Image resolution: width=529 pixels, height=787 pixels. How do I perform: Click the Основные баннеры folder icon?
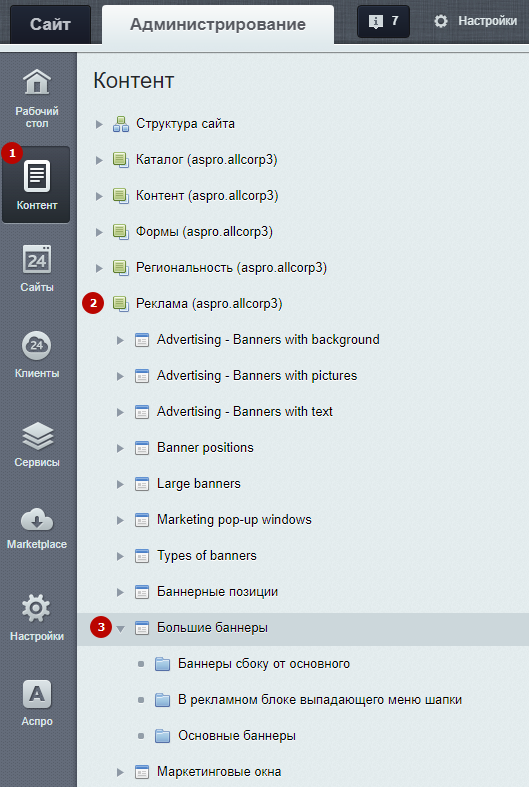pyautogui.click(x=163, y=736)
